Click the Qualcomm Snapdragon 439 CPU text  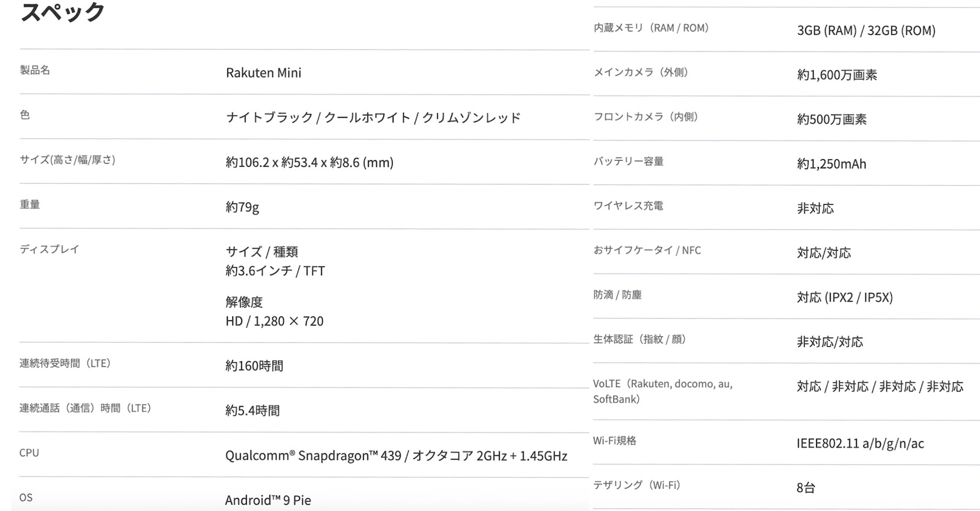point(313,456)
